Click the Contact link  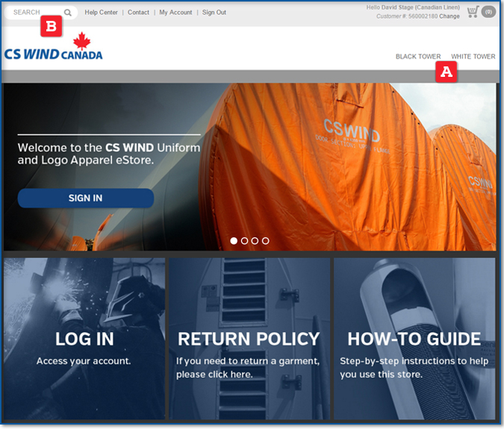click(138, 13)
